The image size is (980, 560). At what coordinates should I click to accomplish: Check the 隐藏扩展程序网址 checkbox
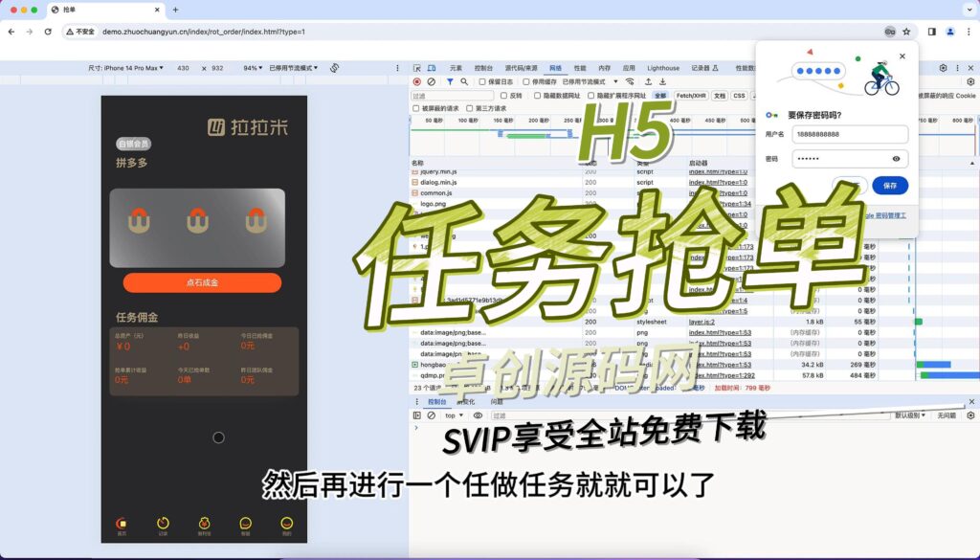(590, 96)
